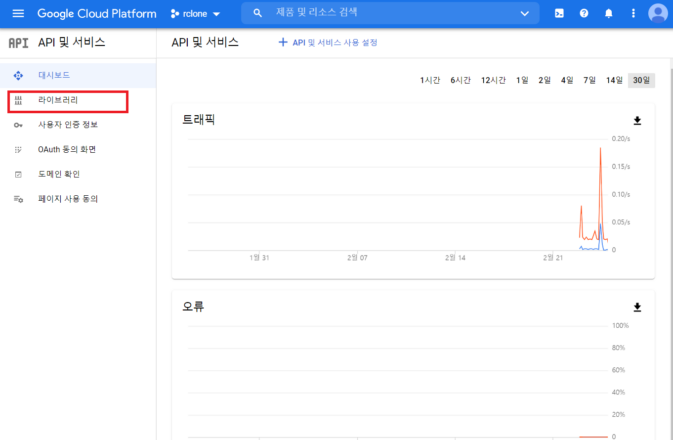
Task: Expand the search bar dropdown arrow
Action: (525, 13)
